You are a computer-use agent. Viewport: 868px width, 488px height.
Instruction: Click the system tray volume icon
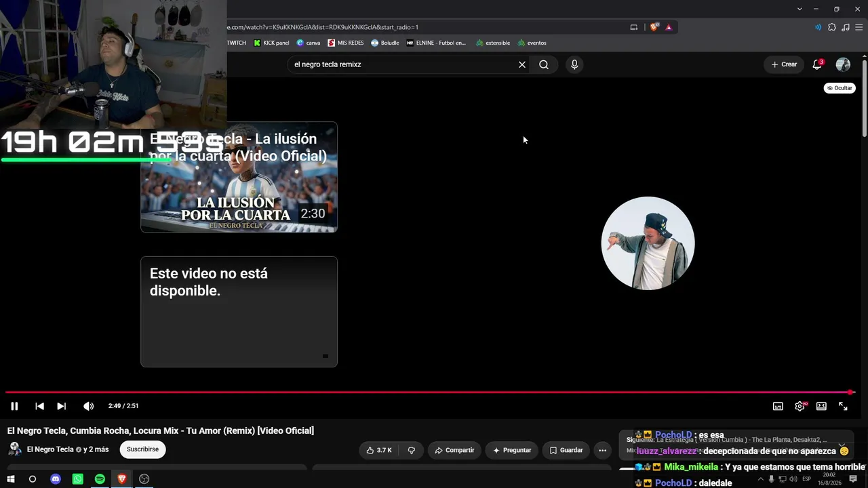[x=793, y=479]
